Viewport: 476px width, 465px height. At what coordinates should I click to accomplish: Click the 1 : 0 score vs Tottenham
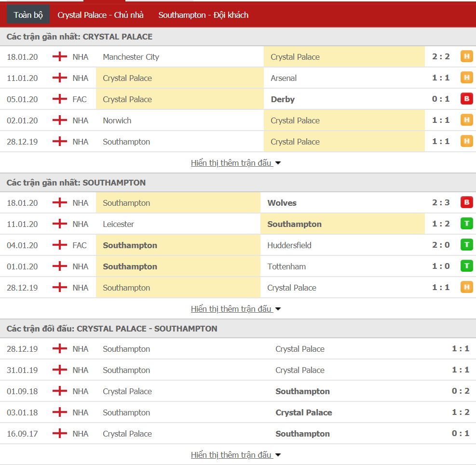click(441, 266)
